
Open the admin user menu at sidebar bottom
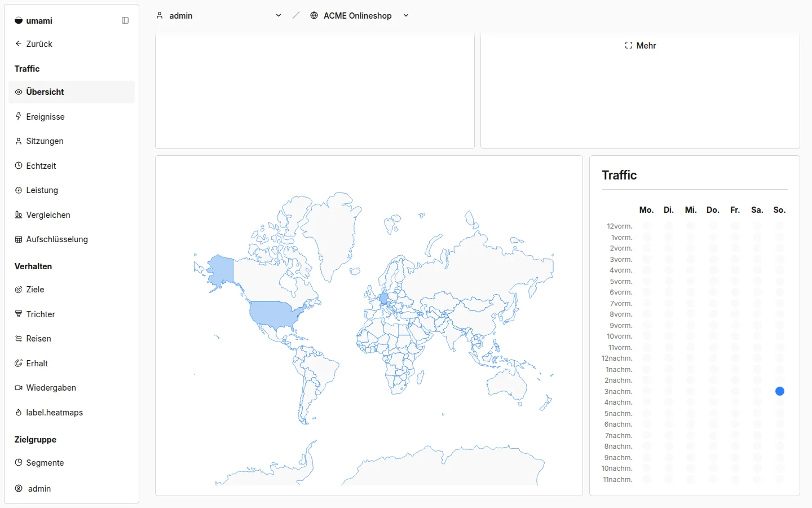(72, 488)
